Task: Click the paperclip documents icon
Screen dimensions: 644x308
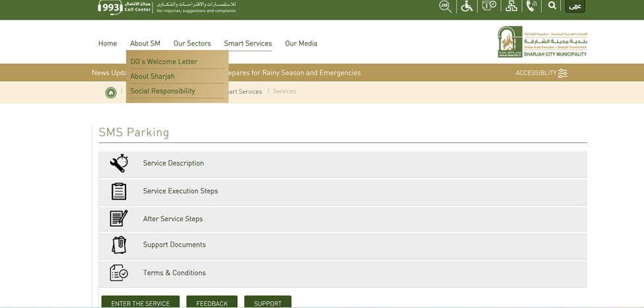Action: point(119,245)
